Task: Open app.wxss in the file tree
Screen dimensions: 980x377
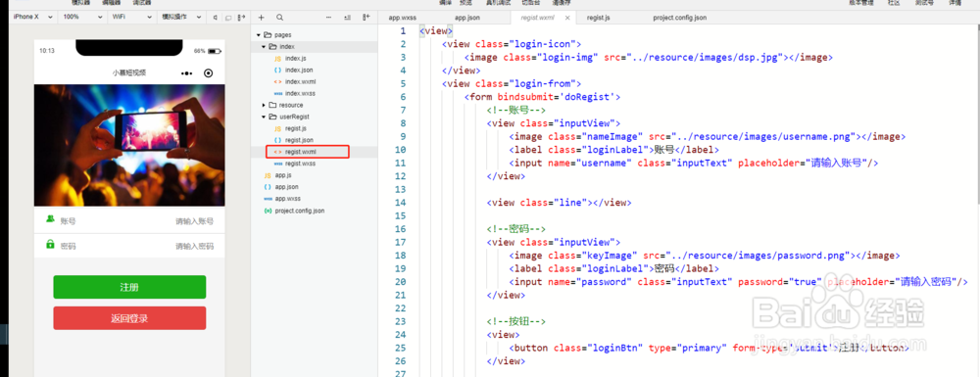Action: 287,199
